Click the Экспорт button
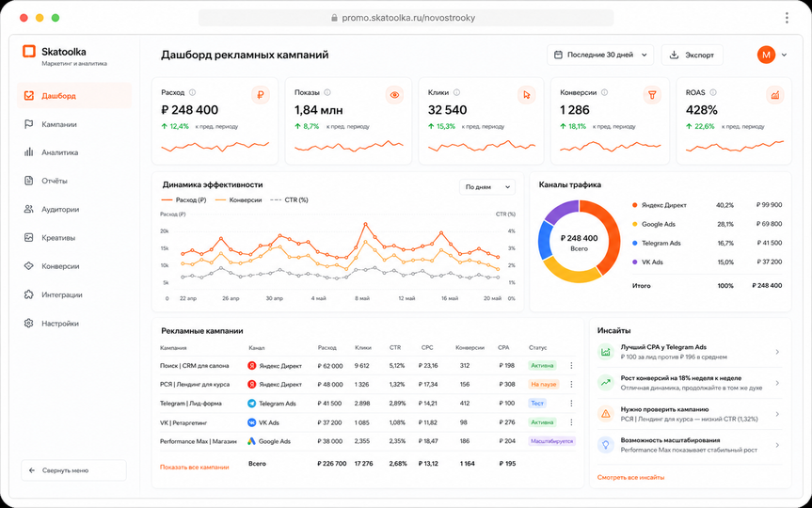Viewport: 812px width, 508px height. click(692, 55)
